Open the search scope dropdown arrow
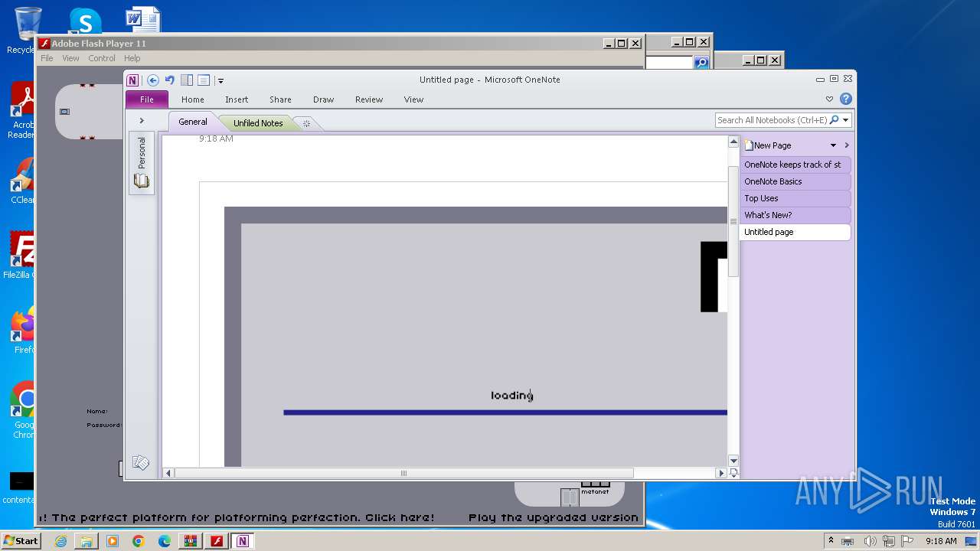980x551 pixels. pos(846,120)
